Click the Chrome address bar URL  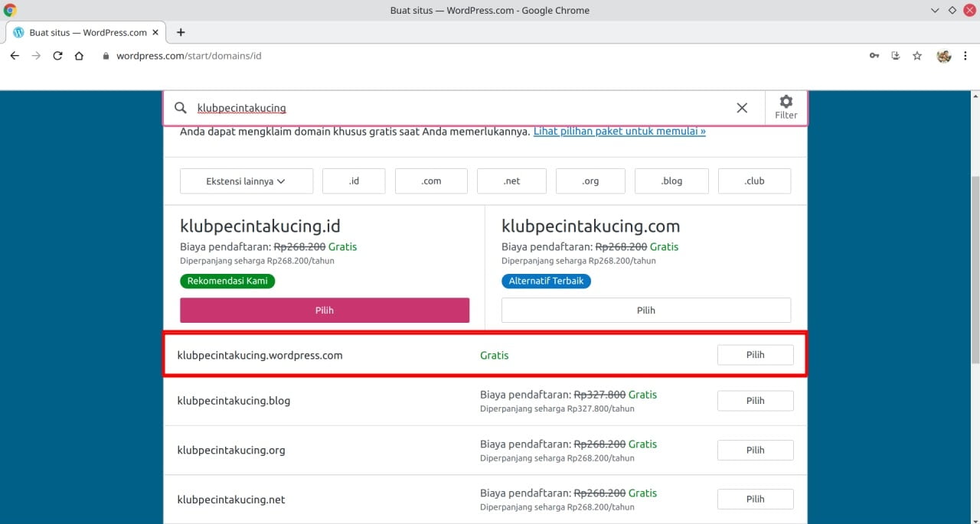coord(189,56)
